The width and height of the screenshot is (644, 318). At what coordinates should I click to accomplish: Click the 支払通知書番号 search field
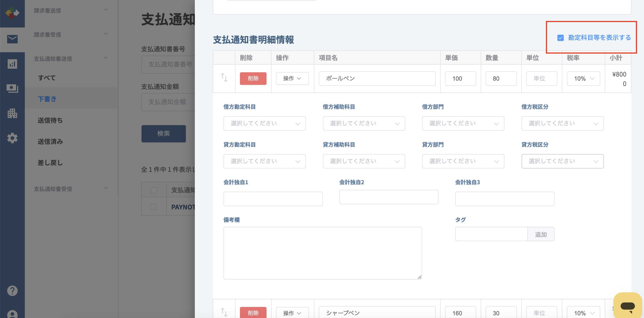point(168,64)
